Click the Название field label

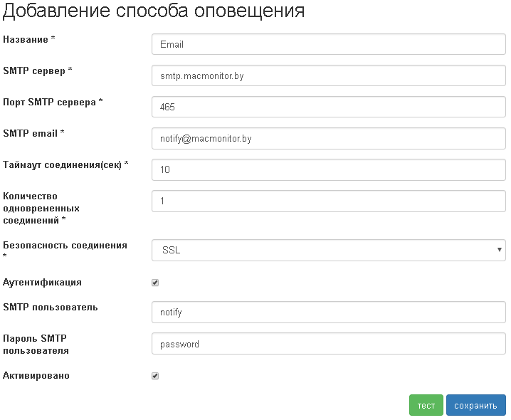pyautogui.click(x=27, y=40)
